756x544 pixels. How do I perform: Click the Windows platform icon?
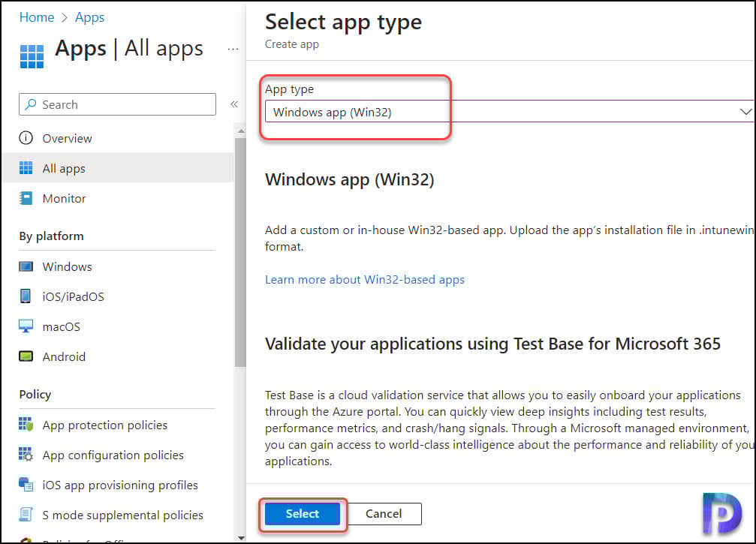[x=26, y=266]
